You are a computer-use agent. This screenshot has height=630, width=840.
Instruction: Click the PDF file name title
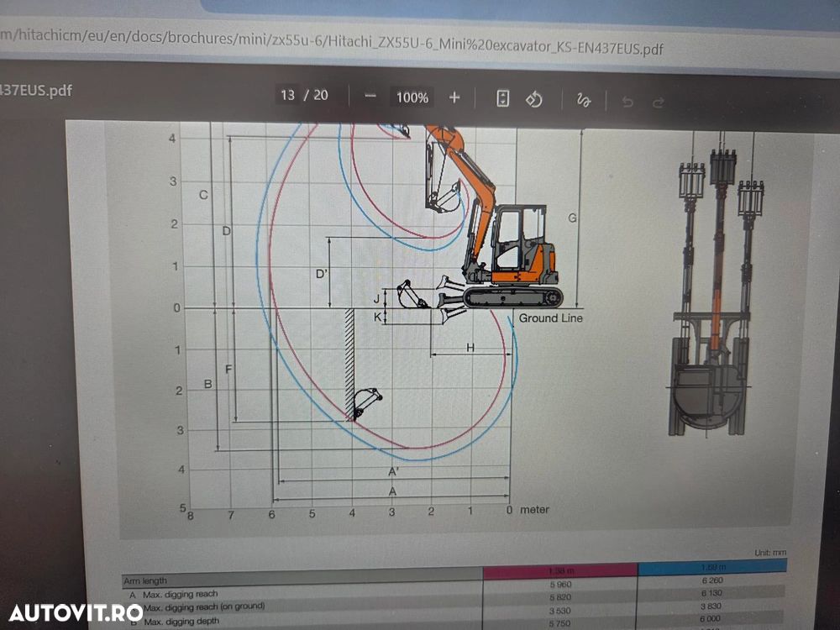click(x=36, y=90)
